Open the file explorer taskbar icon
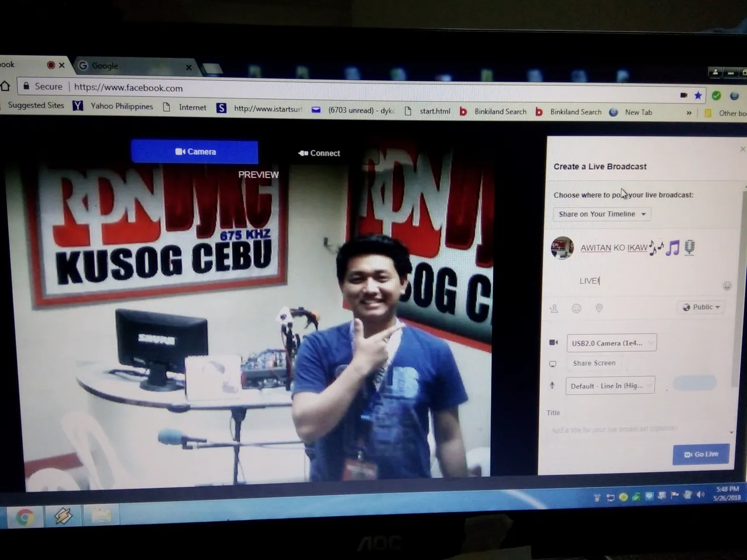This screenshot has width=747, height=560. [x=101, y=515]
